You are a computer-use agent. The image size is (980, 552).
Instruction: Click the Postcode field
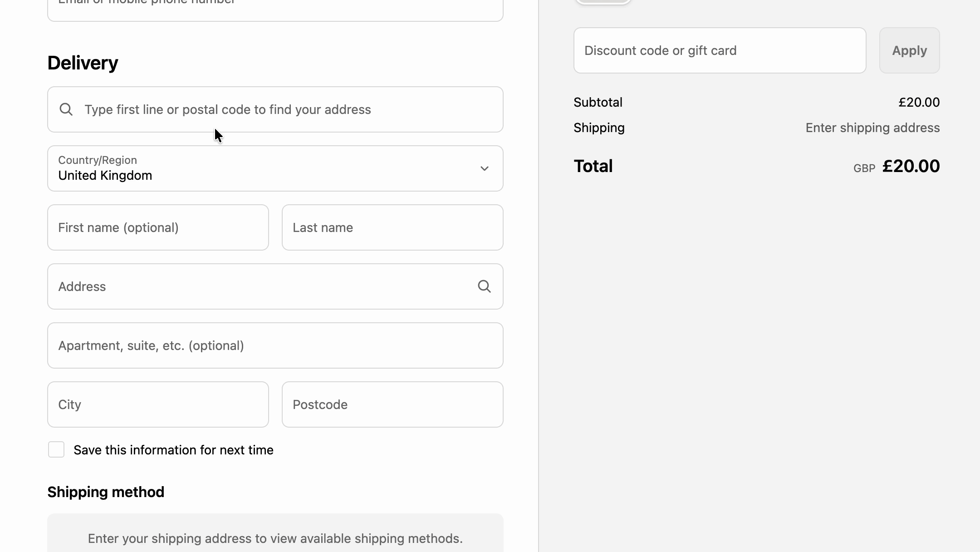click(x=392, y=404)
